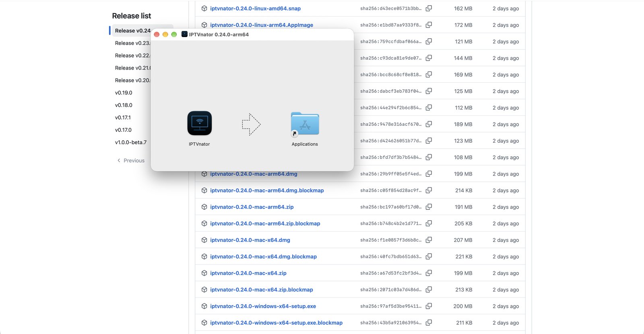The width and height of the screenshot is (644, 334).
Task: Copy the sha256:759ccfdbaf066a hash in the 121 MB row
Action: 429,41
